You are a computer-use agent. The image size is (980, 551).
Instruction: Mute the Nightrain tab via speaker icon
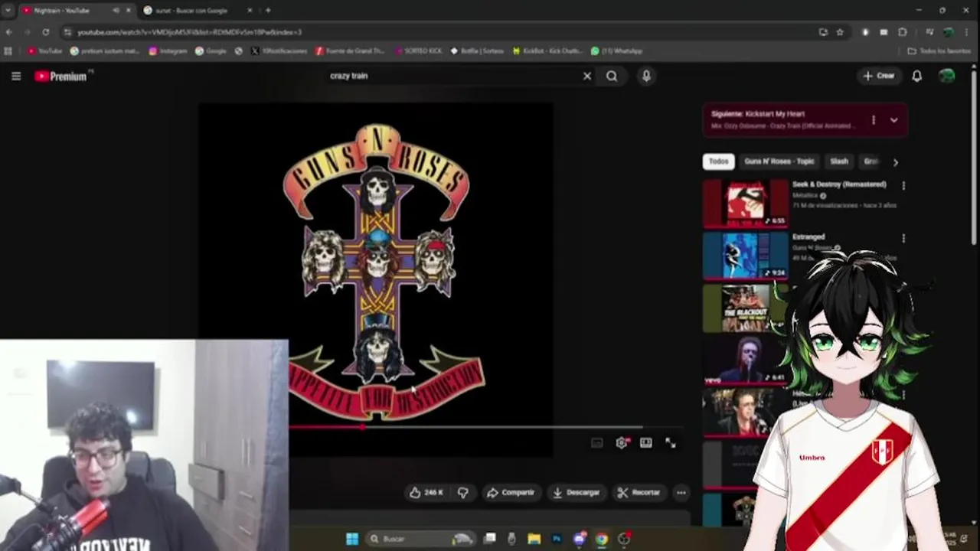point(116,11)
